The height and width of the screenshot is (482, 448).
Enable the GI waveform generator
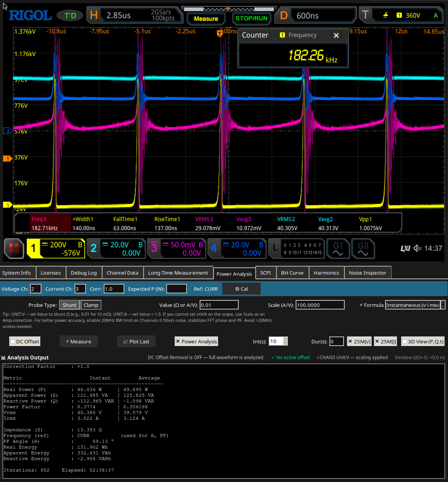click(x=337, y=248)
